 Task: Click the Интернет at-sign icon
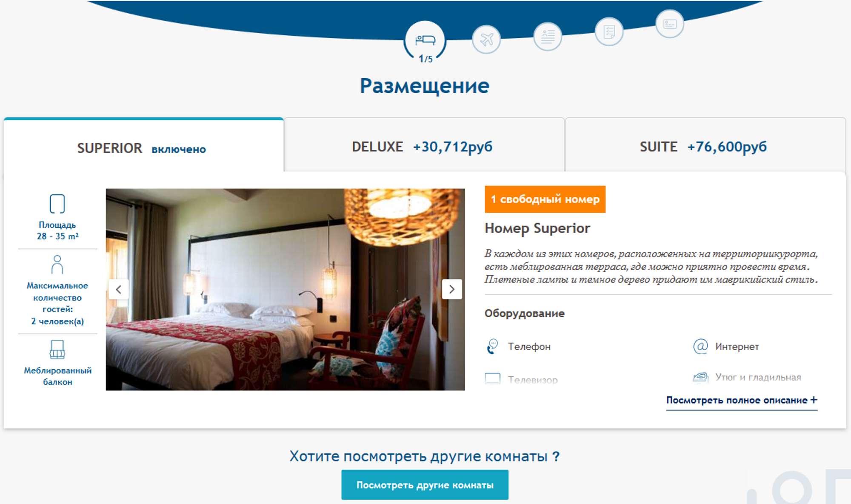tap(700, 346)
